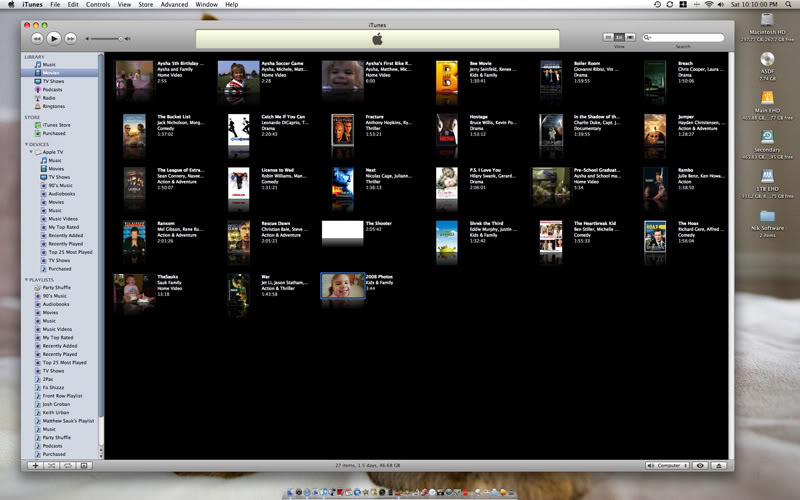Screen dimensions: 800x500
Task: Open the iTunes Store
Action: tap(56, 125)
